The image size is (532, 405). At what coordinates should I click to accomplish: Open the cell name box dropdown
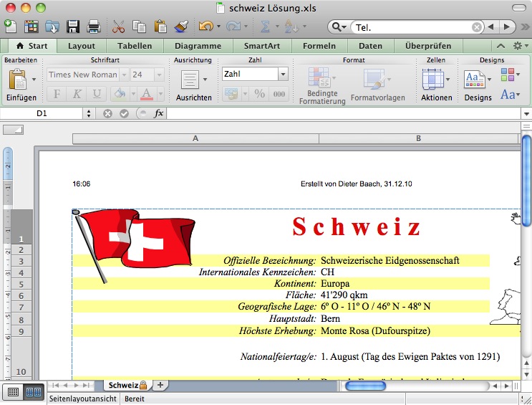(x=89, y=113)
